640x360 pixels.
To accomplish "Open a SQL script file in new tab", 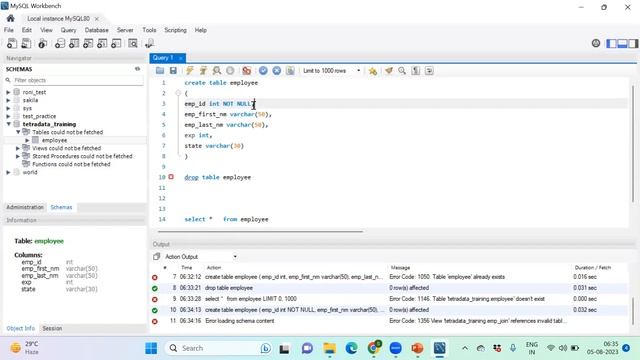I will pyautogui.click(x=26, y=43).
